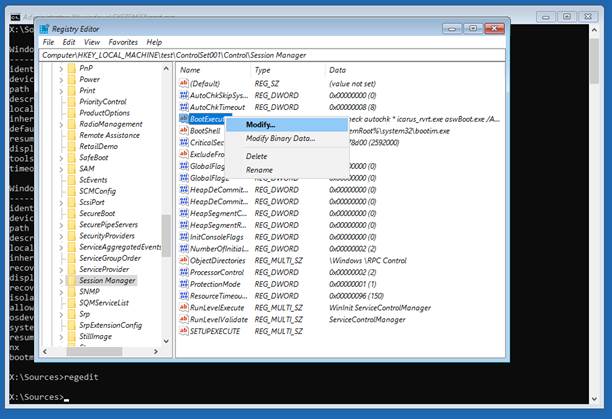Screen dimensions: 612x419
Task: Click the InitConsoleFlags DWORD icon
Action: pyautogui.click(x=184, y=236)
